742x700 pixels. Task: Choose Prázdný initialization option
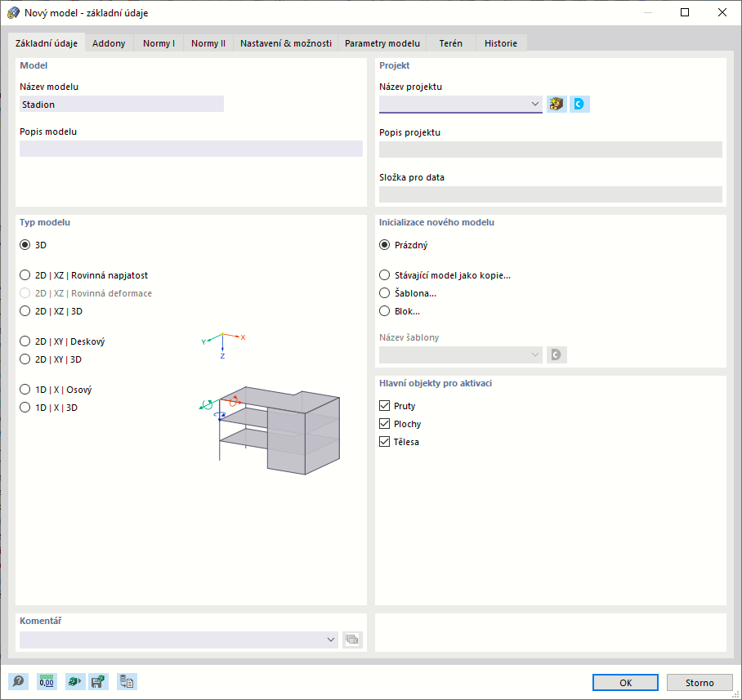pos(385,245)
